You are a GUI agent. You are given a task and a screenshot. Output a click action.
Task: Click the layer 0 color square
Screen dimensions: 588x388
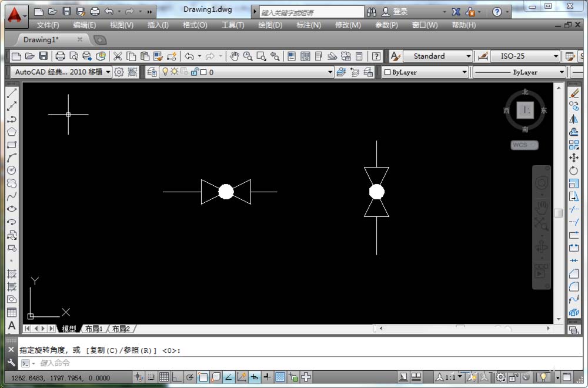(x=203, y=72)
